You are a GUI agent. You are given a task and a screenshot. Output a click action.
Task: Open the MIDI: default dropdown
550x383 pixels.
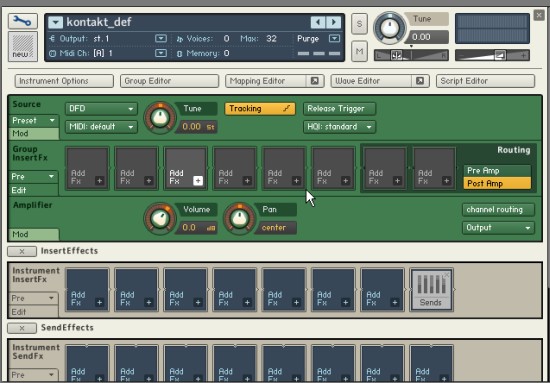click(x=101, y=127)
